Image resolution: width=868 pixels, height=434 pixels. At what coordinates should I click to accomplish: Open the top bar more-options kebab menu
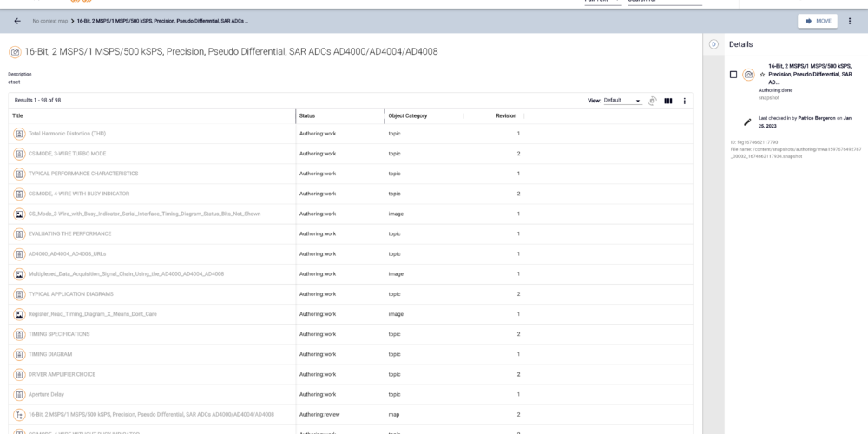click(850, 21)
